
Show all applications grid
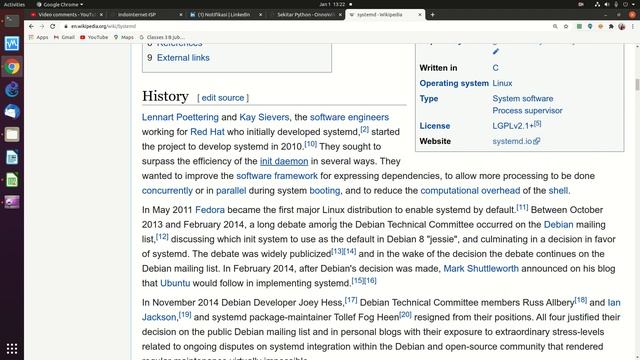tap(12, 348)
